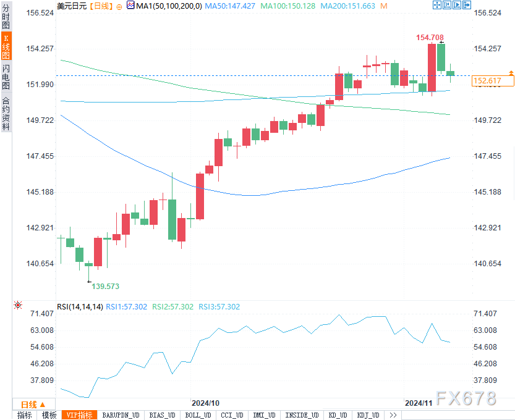This screenshot has height=420, width=515.
Task: Click the sun-shaped icon beside RSI label
Action: click(19, 306)
